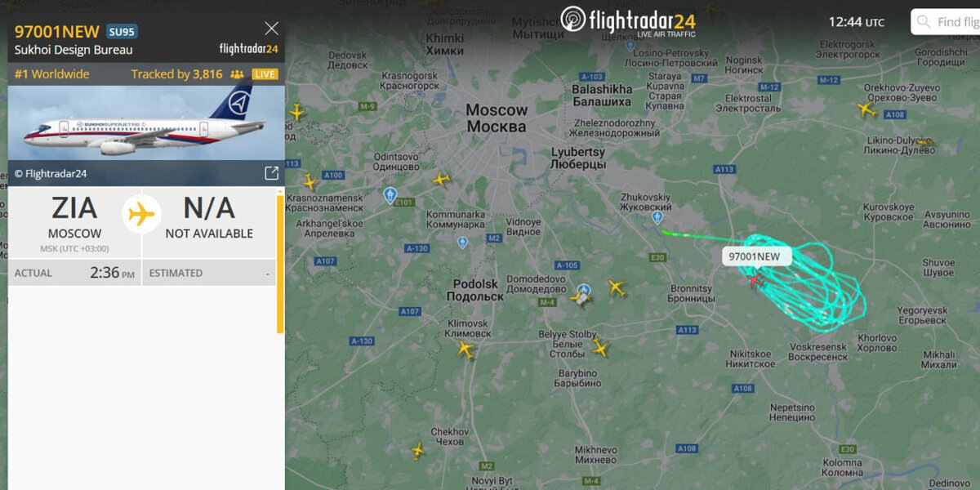Click the airport pin near Odintsovo
Screen dimensions: 980x490
tap(390, 195)
